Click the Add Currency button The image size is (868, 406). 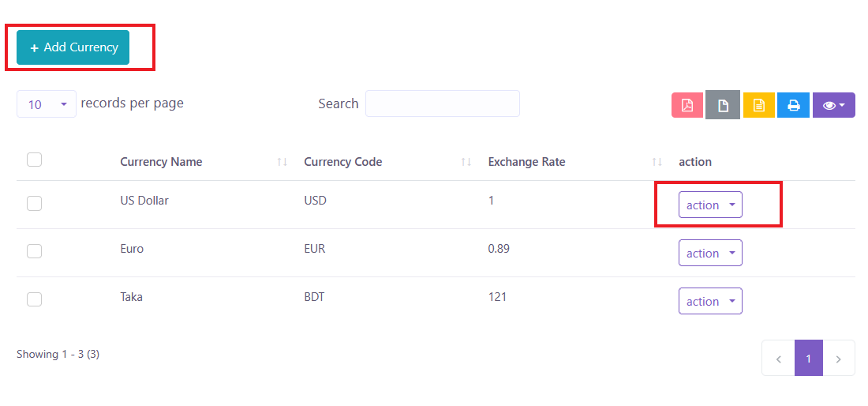click(73, 47)
